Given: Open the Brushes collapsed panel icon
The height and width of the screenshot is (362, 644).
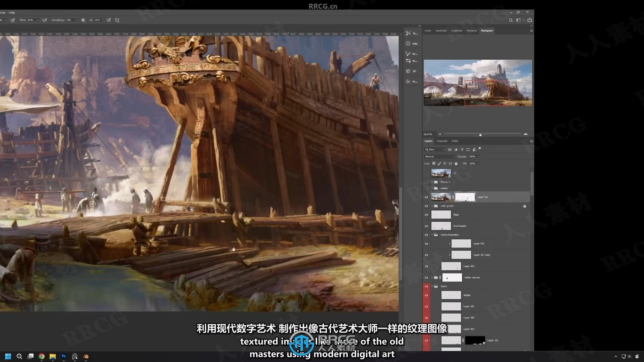Looking at the screenshot, I should [408, 54].
